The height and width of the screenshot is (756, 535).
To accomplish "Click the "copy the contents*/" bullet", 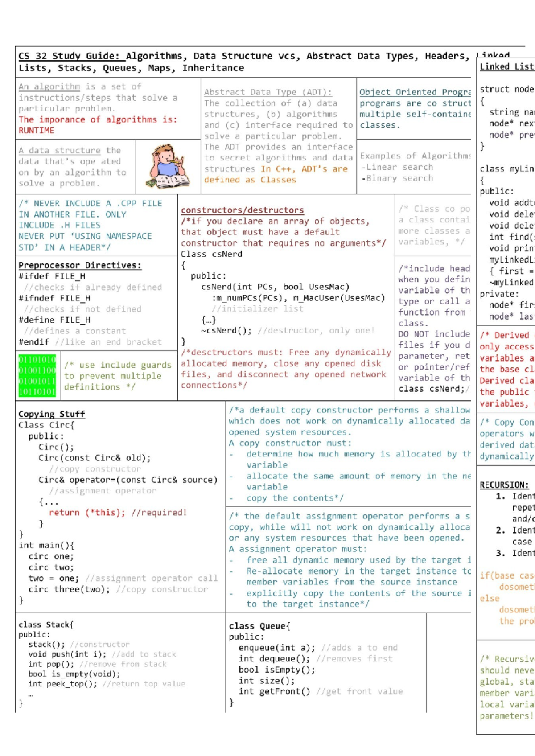I will 295,498.
